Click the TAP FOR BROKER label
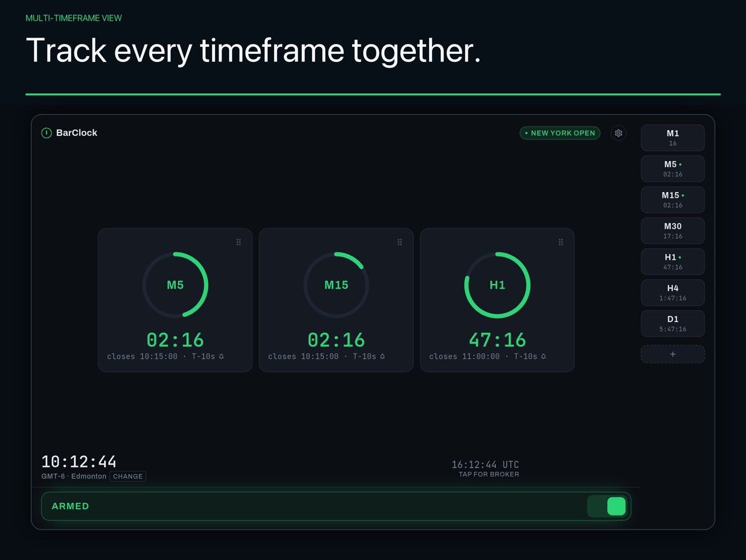746x560 pixels. point(489,474)
